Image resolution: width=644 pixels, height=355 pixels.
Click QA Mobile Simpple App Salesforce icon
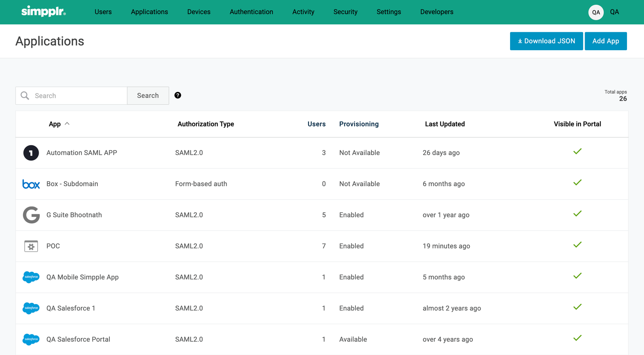(x=31, y=277)
